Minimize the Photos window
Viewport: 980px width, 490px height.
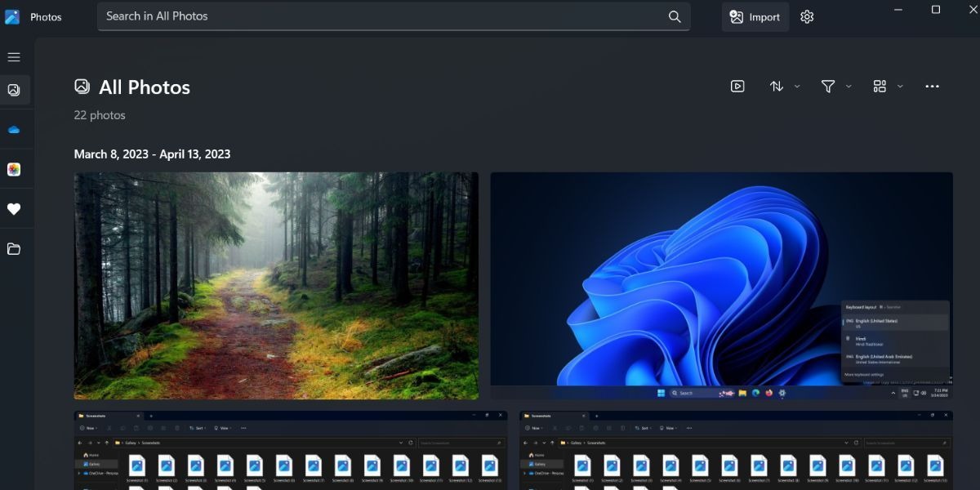(x=898, y=10)
